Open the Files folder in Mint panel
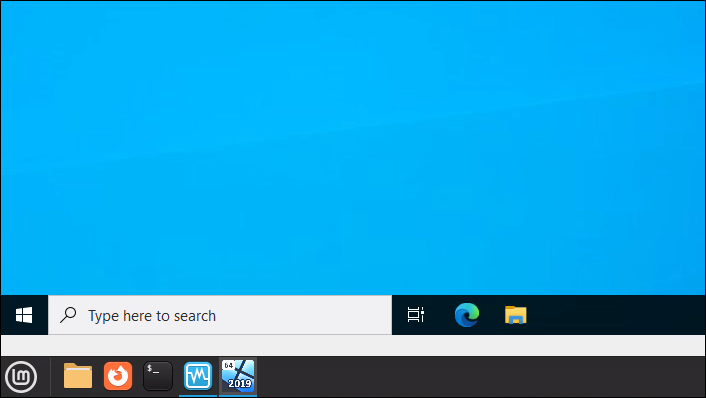 pyautogui.click(x=78, y=376)
